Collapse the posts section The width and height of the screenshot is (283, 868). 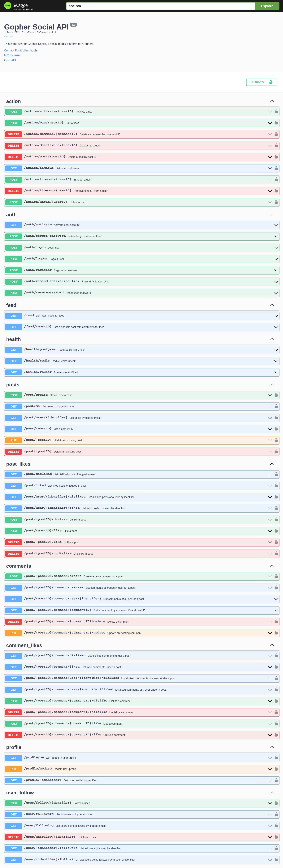coord(272,385)
